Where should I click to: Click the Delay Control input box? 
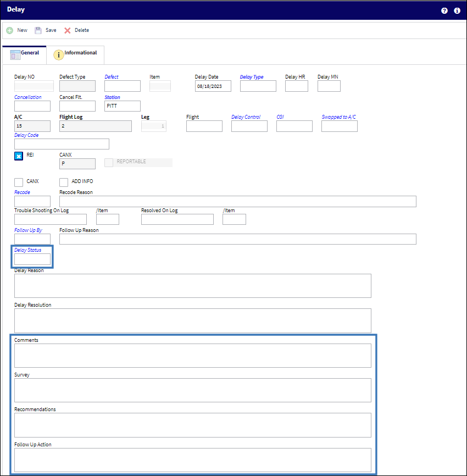[x=249, y=126]
